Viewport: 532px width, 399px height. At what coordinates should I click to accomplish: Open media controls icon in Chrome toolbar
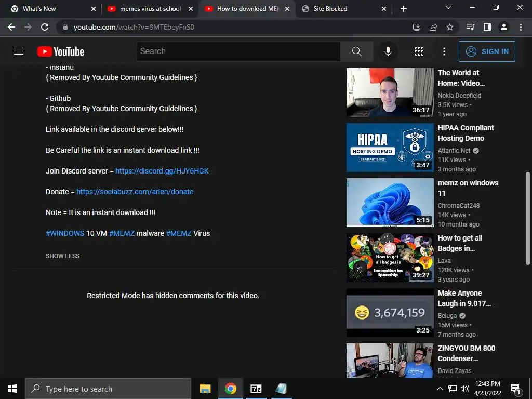471,27
